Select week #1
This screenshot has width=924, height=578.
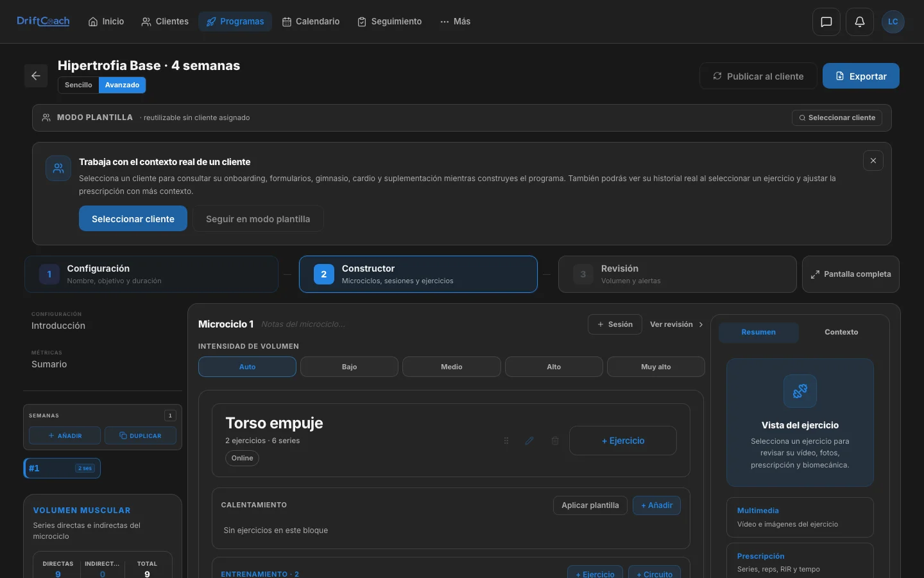(62, 468)
